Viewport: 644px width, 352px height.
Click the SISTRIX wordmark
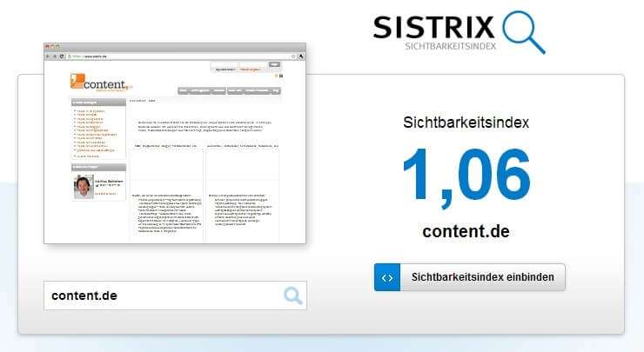click(x=433, y=28)
